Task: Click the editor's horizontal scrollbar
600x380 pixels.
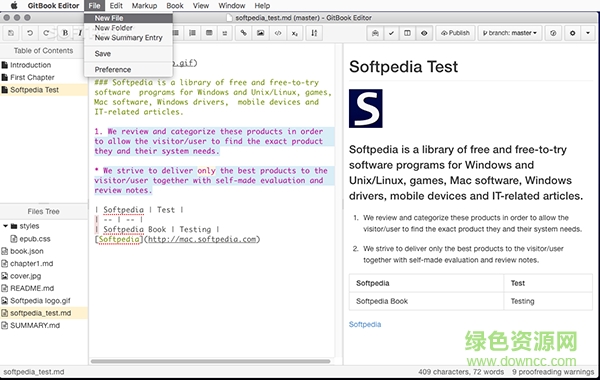Action: [x=210, y=361]
